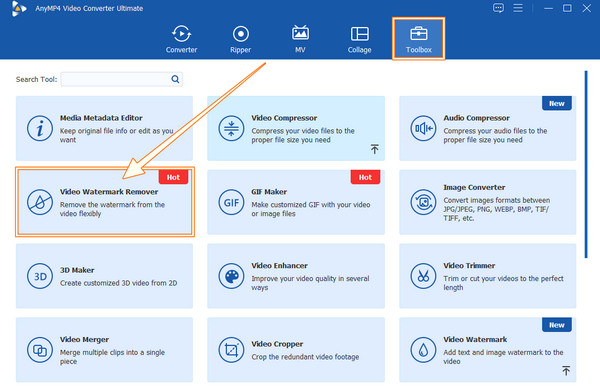Screen dimensions: 600x387
Task: Open the hamburger menu in title bar
Action: tap(518, 8)
